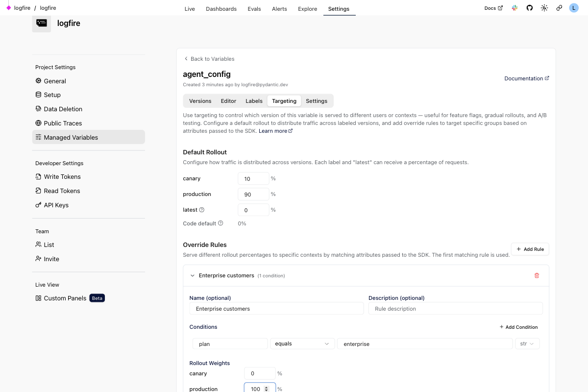The image size is (588, 392).
Task: Open the GitHub icon link
Action: [x=529, y=8]
